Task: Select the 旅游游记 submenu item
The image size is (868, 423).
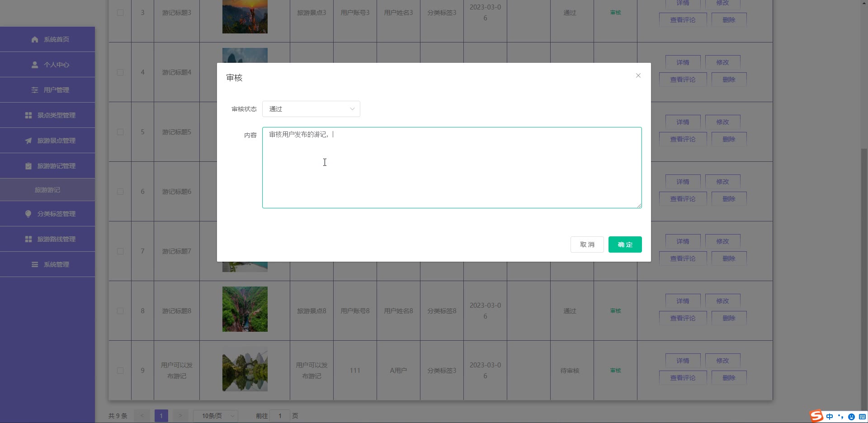Action: pyautogui.click(x=47, y=190)
